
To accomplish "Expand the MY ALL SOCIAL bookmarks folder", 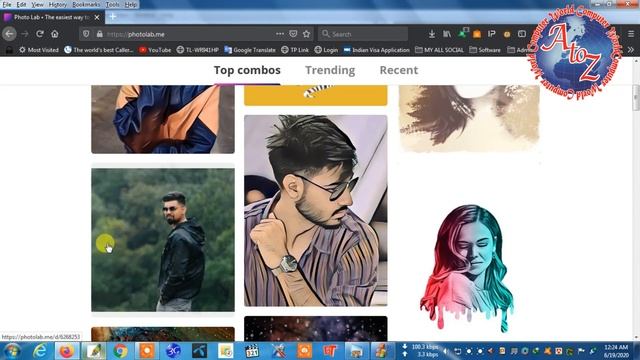I will click(x=439, y=50).
